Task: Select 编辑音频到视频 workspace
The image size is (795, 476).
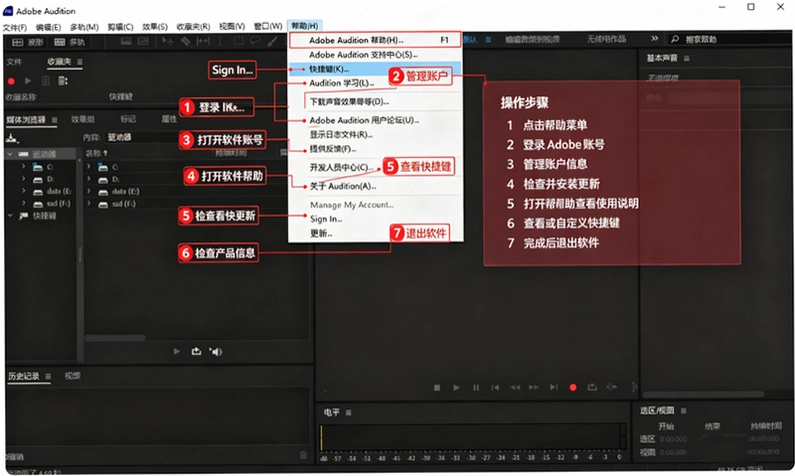Action: point(532,39)
